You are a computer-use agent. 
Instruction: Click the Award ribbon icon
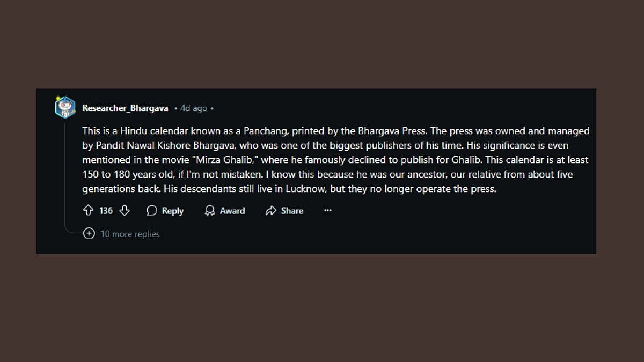pos(210,211)
